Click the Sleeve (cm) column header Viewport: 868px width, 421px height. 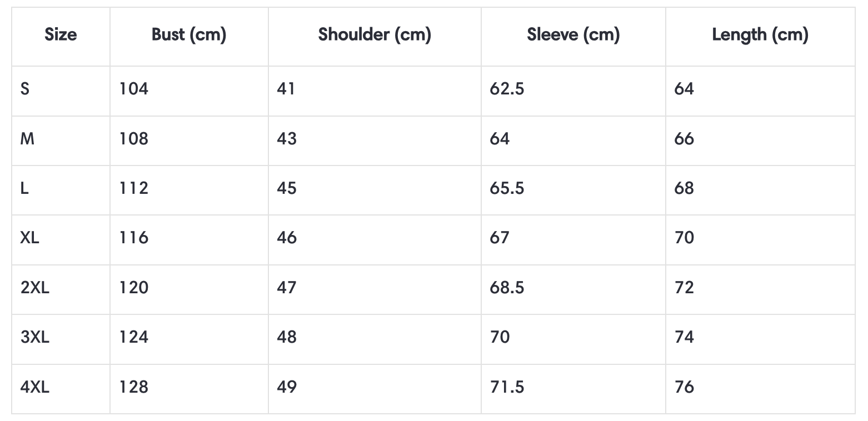[x=573, y=34]
